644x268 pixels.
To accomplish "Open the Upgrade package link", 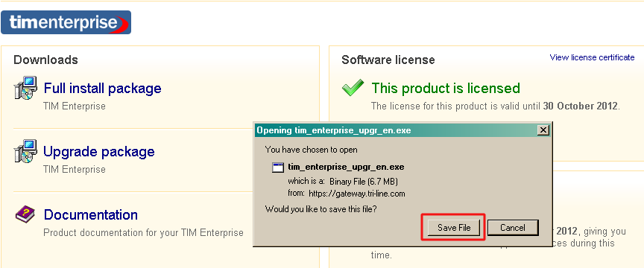I will coord(99,151).
